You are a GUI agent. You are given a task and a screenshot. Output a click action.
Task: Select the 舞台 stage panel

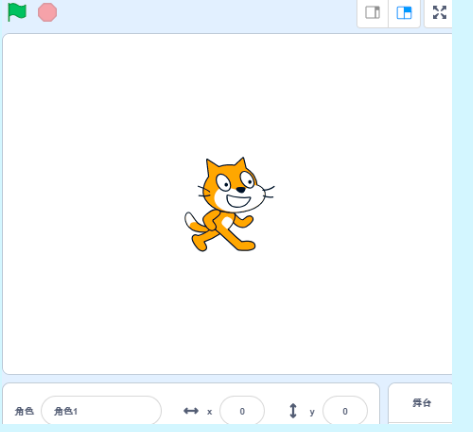[421, 403]
